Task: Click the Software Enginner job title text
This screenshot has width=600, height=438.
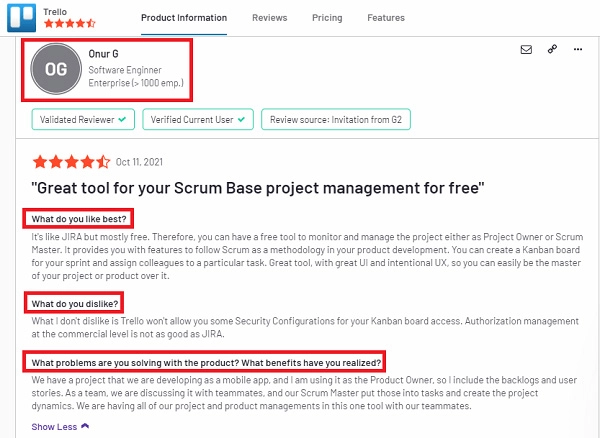Action: point(125,70)
